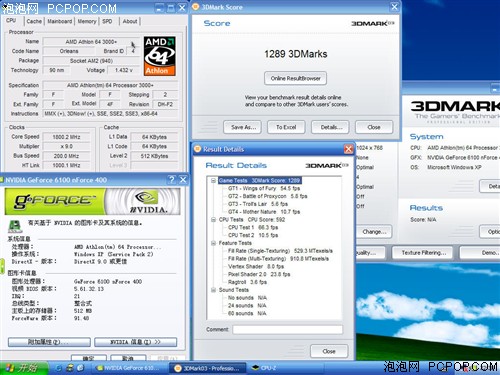The image size is (500, 375).
Task: Click Close button in Result Details window
Action: 329,351
